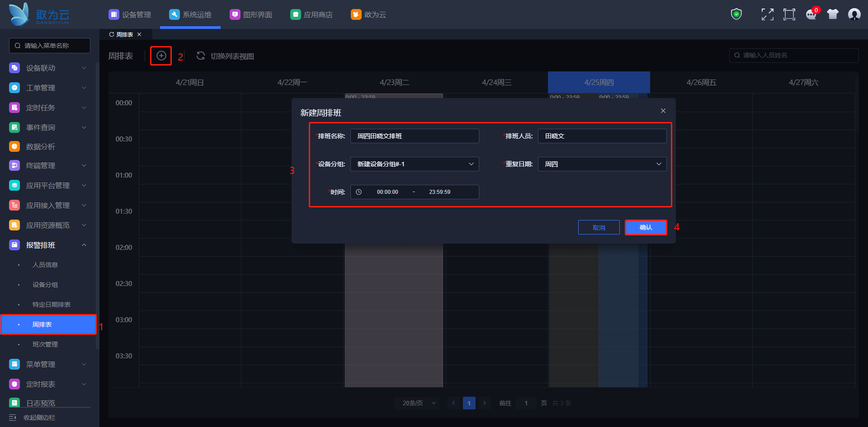Screen dimensions: 868x427
Task: Open the device group dropdown
Action: [x=414, y=164]
